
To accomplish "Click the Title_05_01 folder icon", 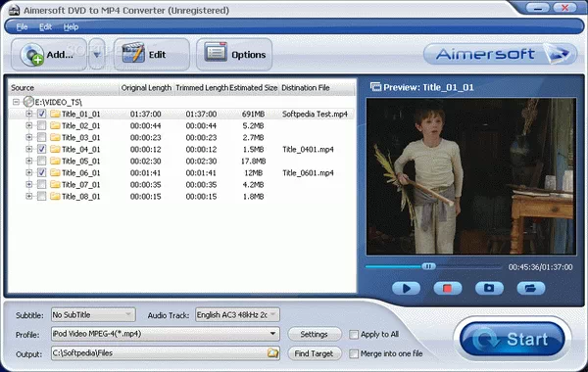I will coord(55,161).
